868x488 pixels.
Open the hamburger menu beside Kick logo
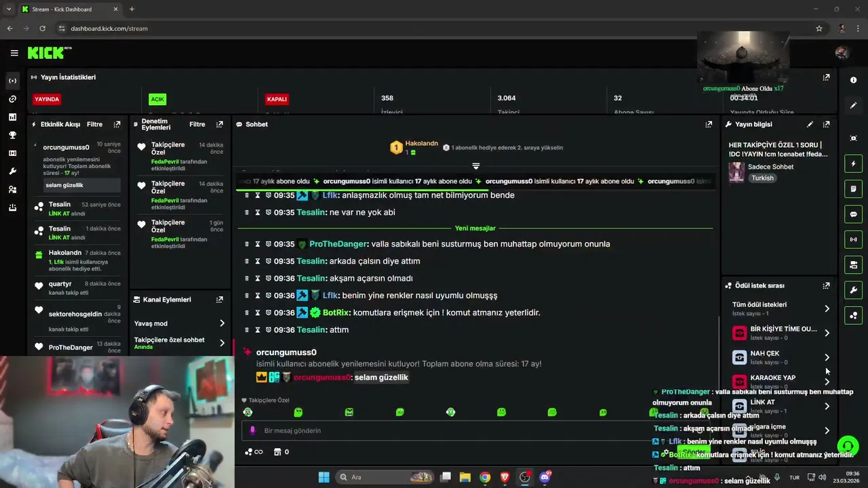(14, 53)
